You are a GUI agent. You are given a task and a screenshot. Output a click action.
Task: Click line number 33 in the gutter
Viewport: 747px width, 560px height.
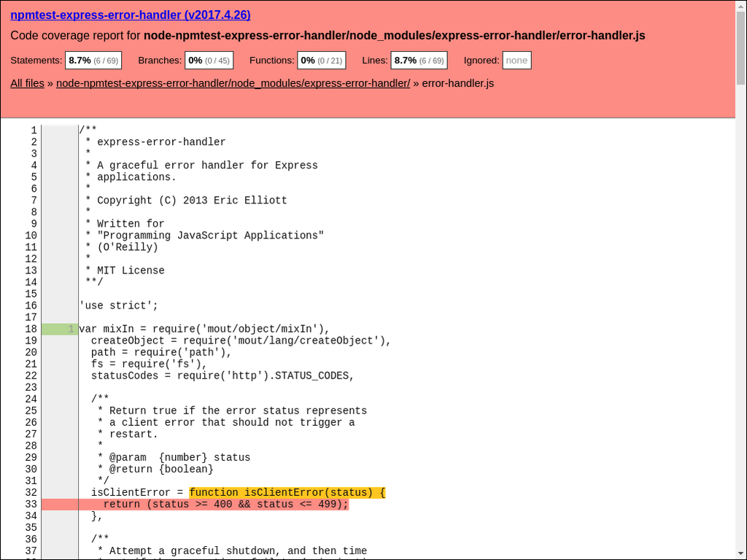(31, 505)
